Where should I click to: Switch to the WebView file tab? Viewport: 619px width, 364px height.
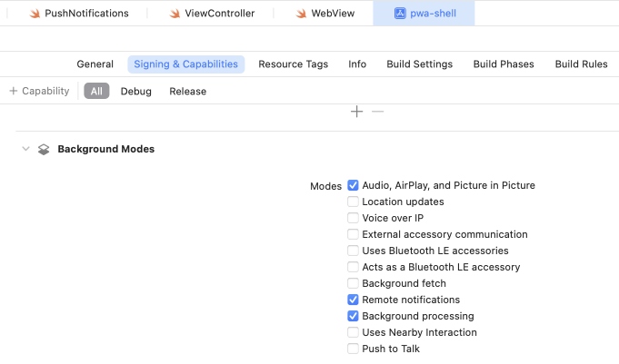(324, 13)
